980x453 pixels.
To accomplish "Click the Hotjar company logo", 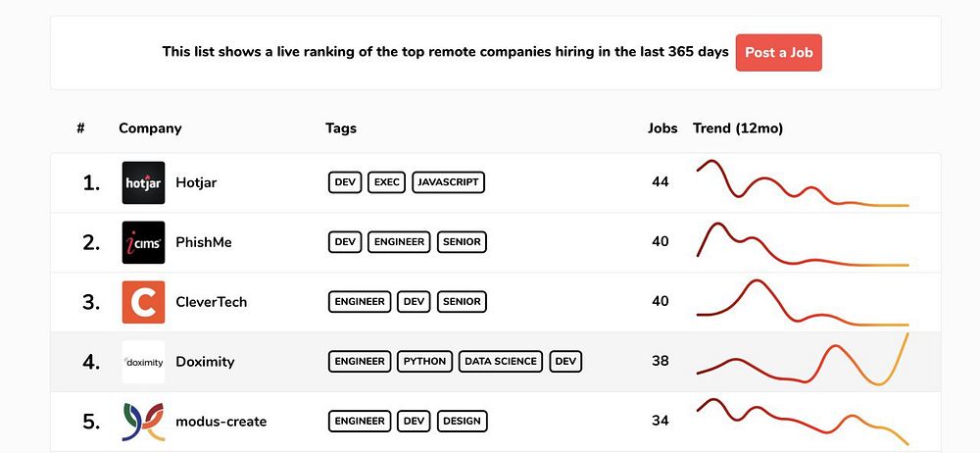I will (x=143, y=182).
